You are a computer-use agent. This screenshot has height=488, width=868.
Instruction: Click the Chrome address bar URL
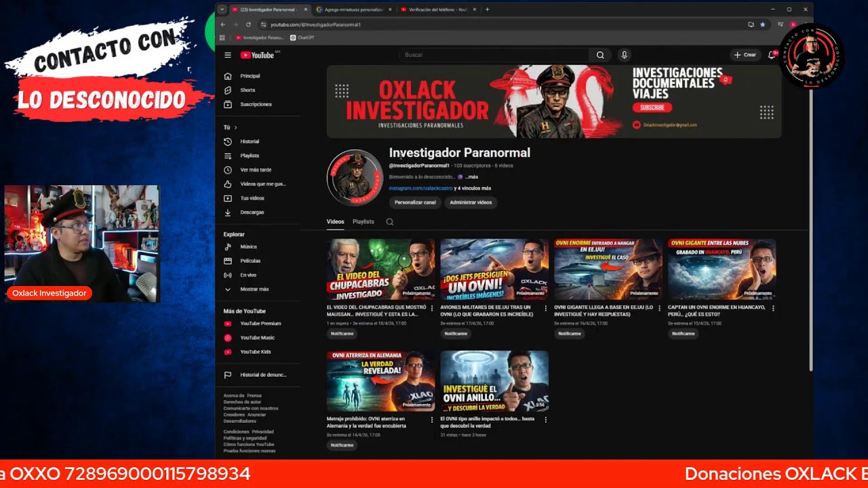(315, 24)
